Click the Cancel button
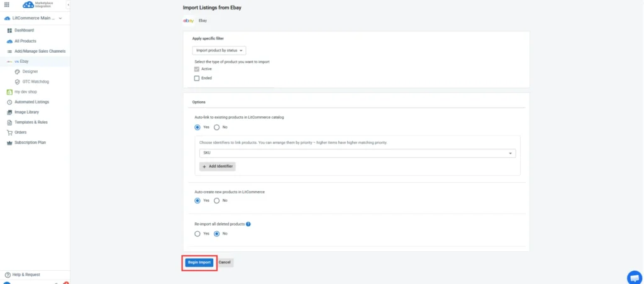The height and width of the screenshot is (284, 644). (x=225, y=262)
